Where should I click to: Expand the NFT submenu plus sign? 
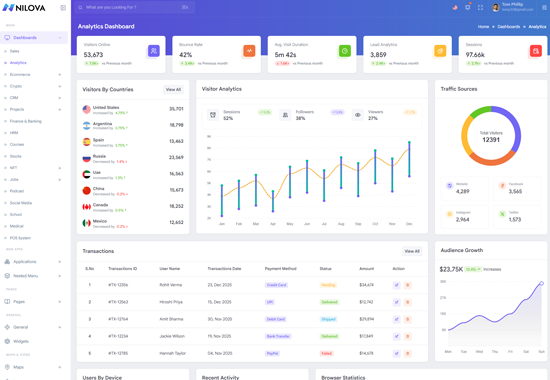pos(60,168)
